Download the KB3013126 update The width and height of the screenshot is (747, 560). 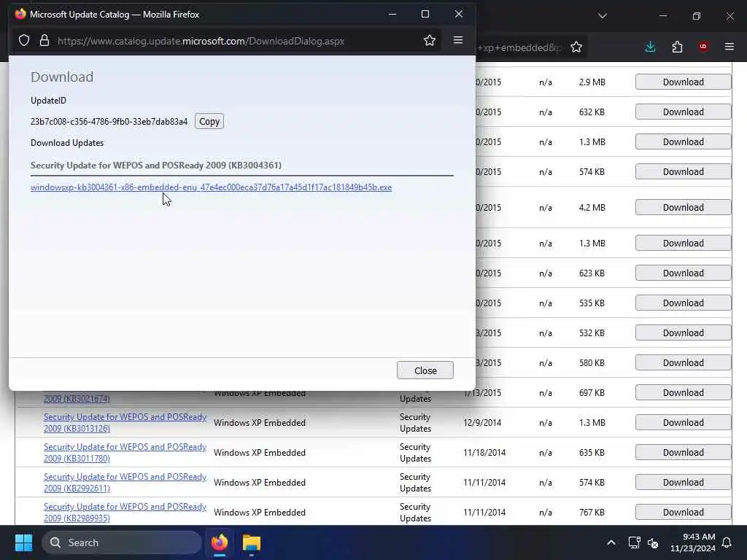pyautogui.click(x=683, y=423)
